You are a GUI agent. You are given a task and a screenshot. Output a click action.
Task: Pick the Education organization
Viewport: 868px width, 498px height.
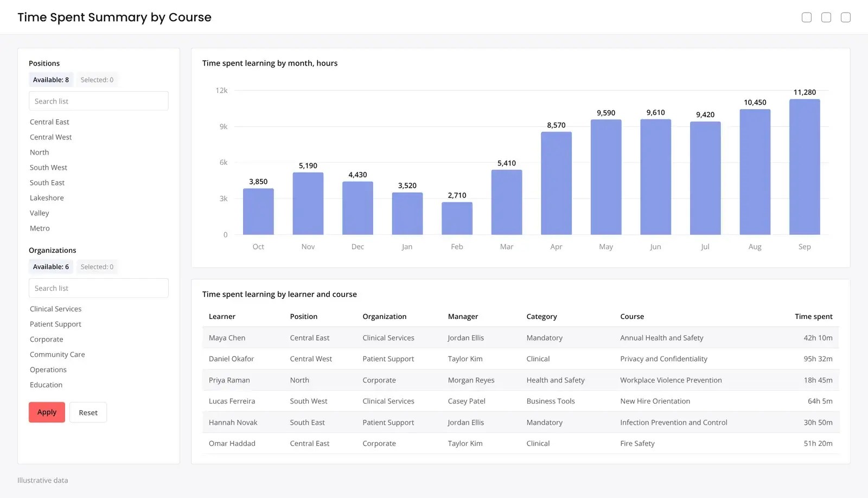[x=46, y=385]
